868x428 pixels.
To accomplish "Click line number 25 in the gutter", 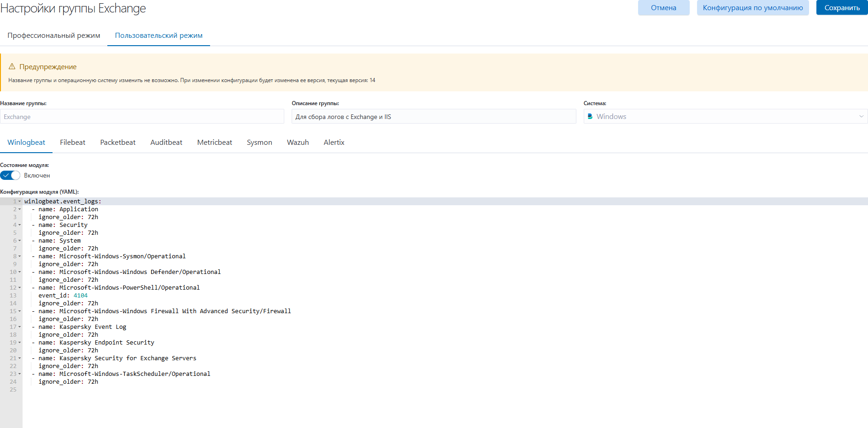I will click(13, 390).
